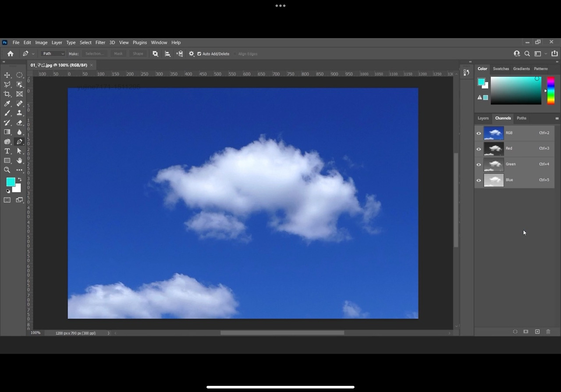Open the Photoshop search
561x392 pixels.
(x=527, y=53)
